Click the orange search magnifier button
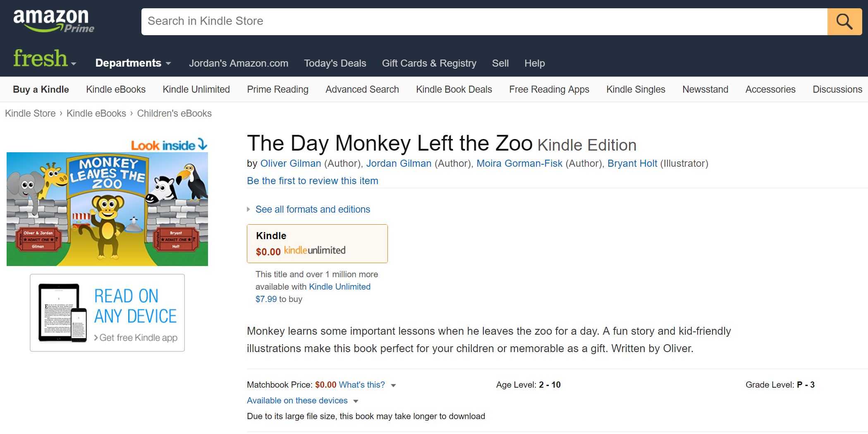The width and height of the screenshot is (868, 434). pyautogui.click(x=844, y=22)
